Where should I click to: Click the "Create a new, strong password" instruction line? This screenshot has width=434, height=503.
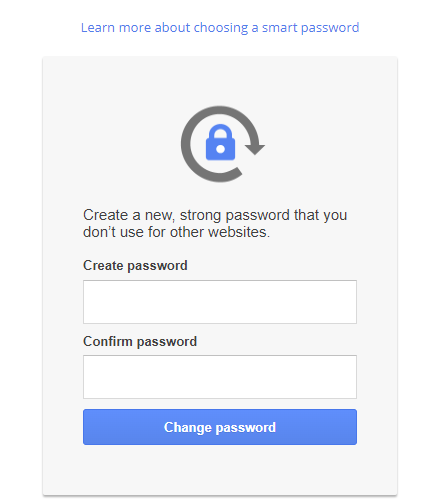(215, 215)
